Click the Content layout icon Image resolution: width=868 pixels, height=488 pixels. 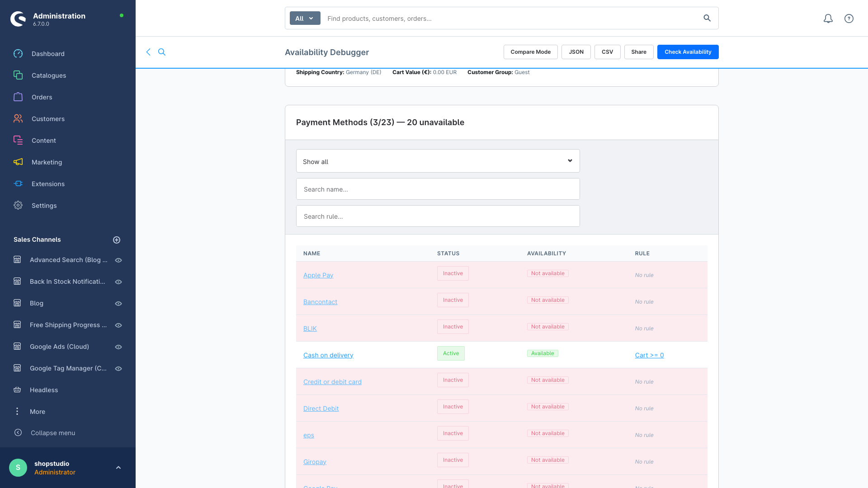[18, 141]
